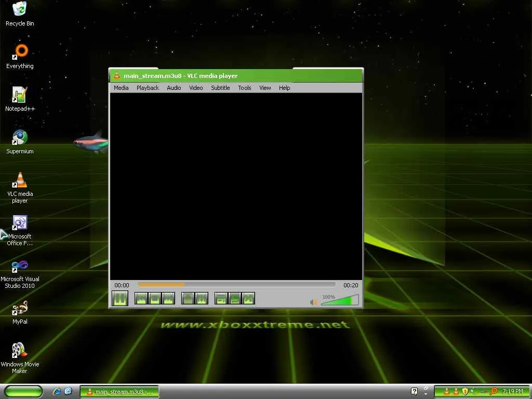
Task: Toggle VLC fullscreen video button
Action: click(x=188, y=299)
